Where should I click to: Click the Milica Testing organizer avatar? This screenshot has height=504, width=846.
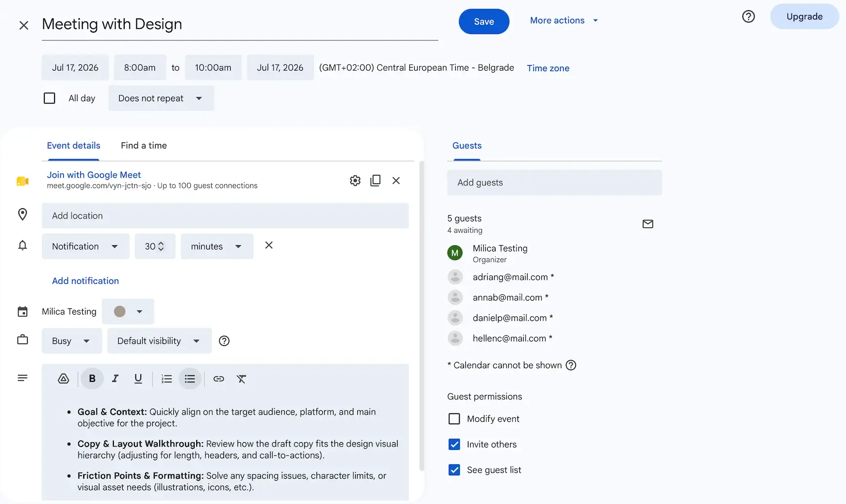tap(455, 252)
